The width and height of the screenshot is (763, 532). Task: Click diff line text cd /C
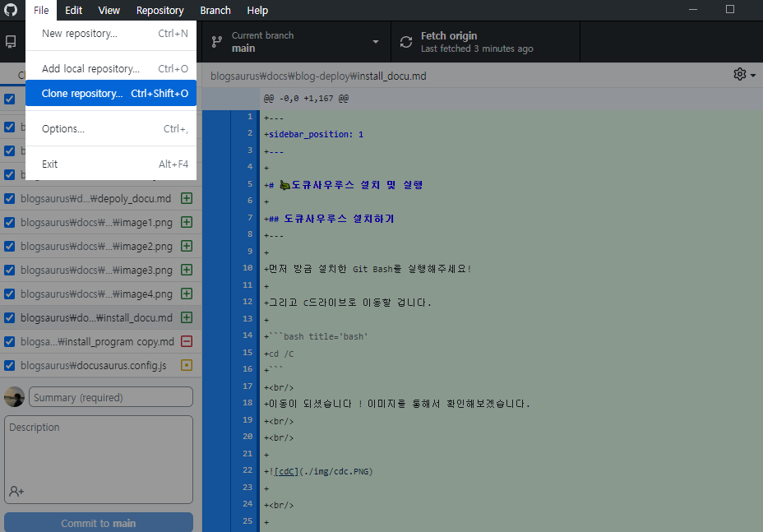[x=281, y=354]
